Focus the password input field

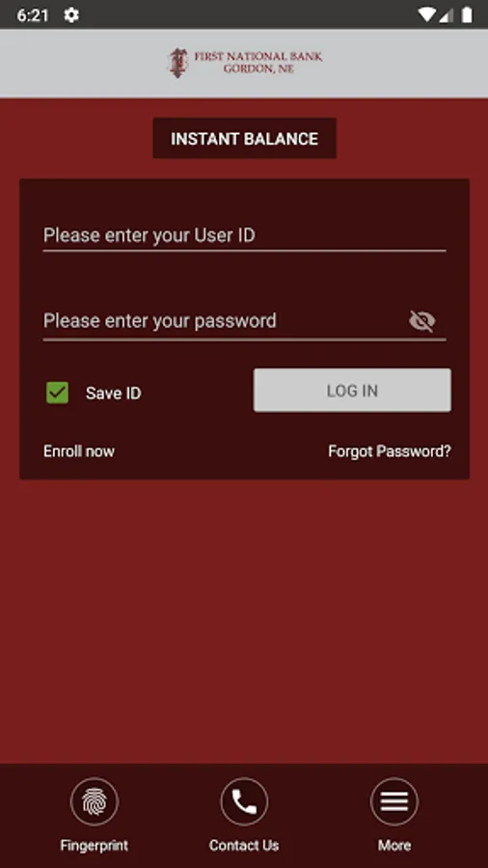coord(224,321)
